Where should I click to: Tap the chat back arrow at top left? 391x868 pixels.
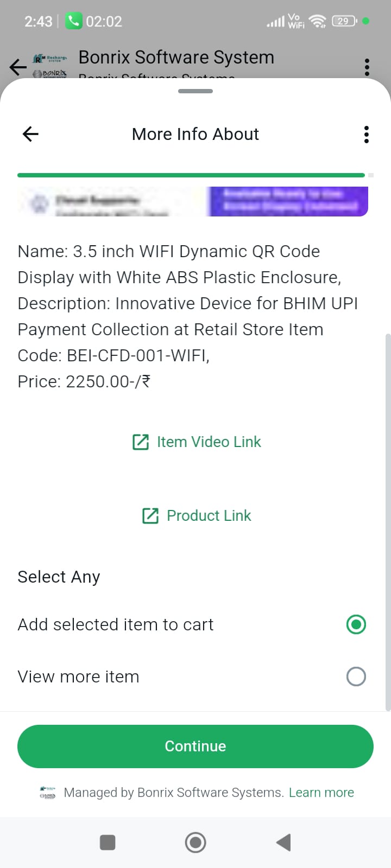tap(18, 67)
